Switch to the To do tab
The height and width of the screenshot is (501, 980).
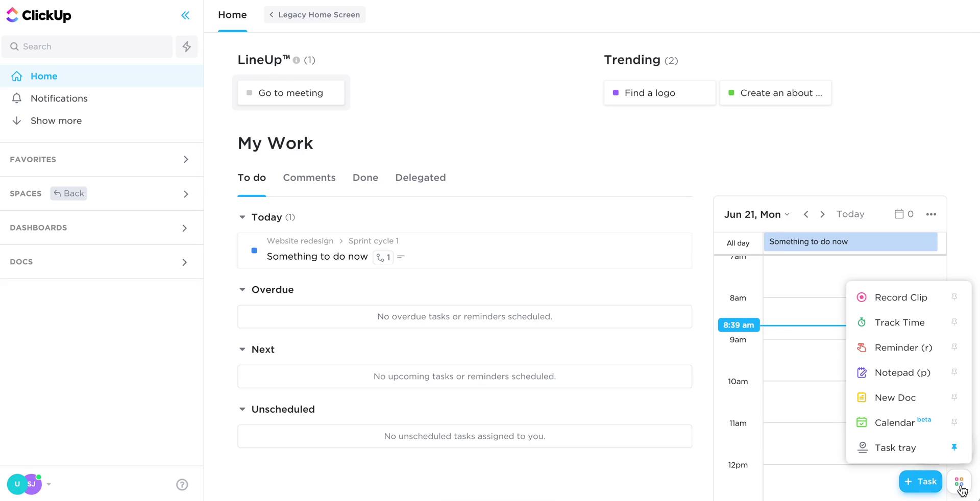(252, 178)
